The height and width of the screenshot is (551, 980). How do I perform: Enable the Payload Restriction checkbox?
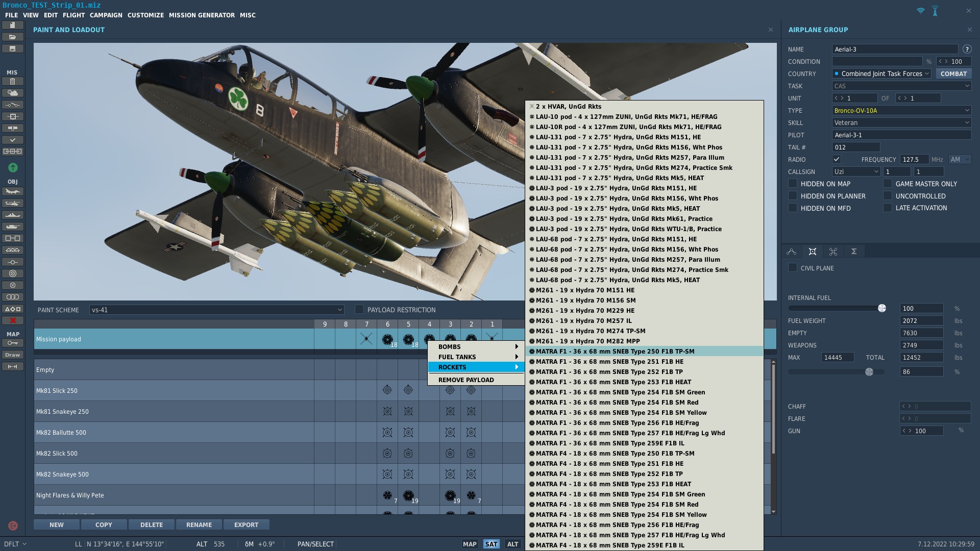pyautogui.click(x=359, y=310)
